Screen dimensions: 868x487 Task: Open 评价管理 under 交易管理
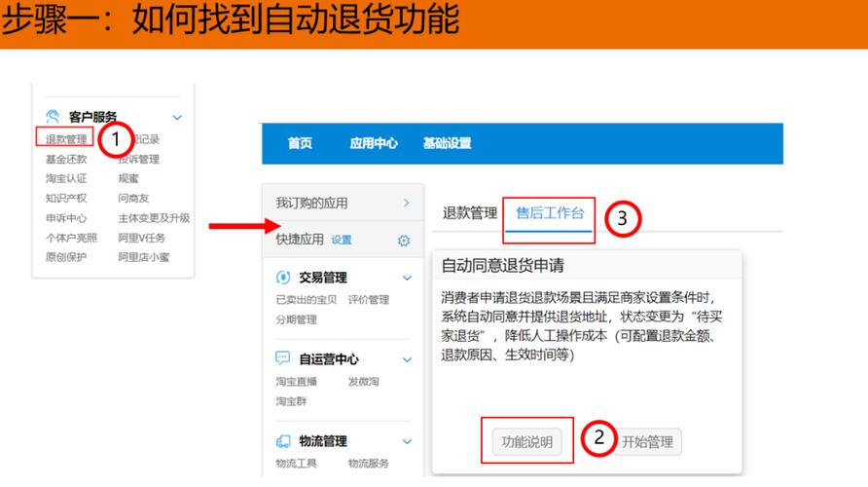click(x=369, y=300)
